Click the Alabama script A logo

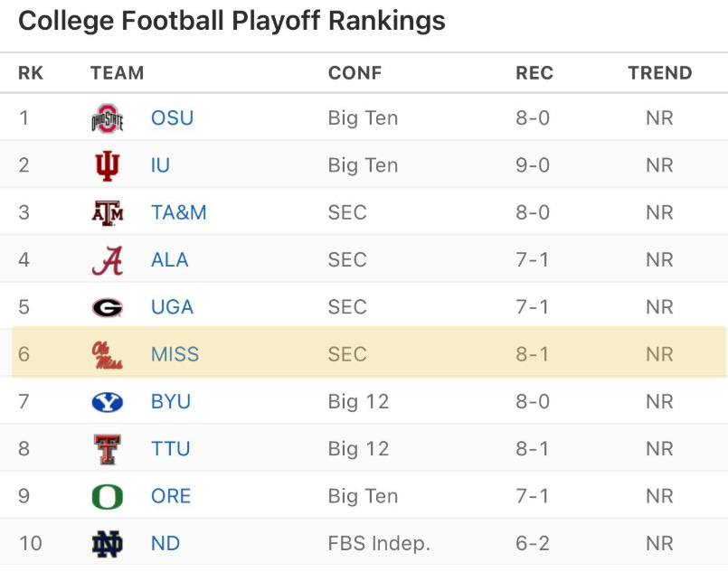pos(108,260)
